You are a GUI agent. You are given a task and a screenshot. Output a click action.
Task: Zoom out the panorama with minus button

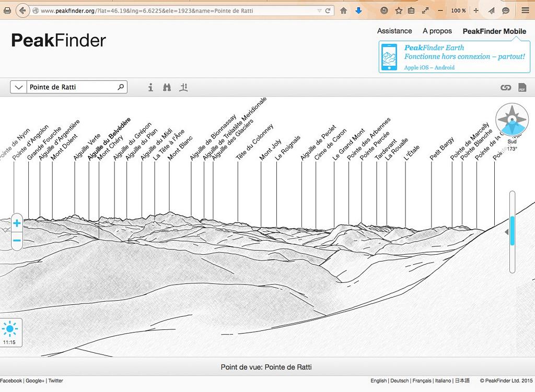(17, 241)
